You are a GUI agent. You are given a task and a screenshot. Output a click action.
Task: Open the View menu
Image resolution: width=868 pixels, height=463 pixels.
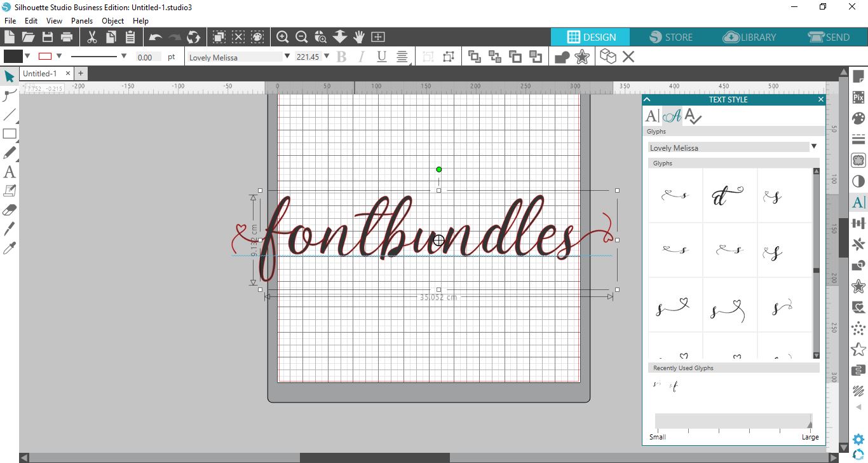point(54,21)
